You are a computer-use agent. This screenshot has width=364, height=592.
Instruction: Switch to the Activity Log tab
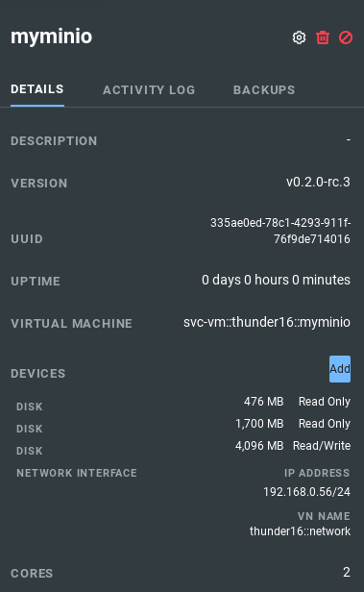click(x=149, y=90)
